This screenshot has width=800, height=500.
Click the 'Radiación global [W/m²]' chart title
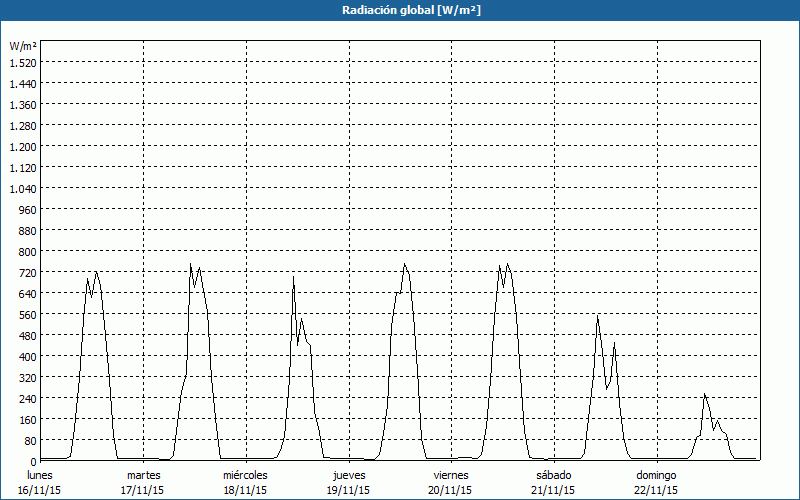[x=411, y=10]
